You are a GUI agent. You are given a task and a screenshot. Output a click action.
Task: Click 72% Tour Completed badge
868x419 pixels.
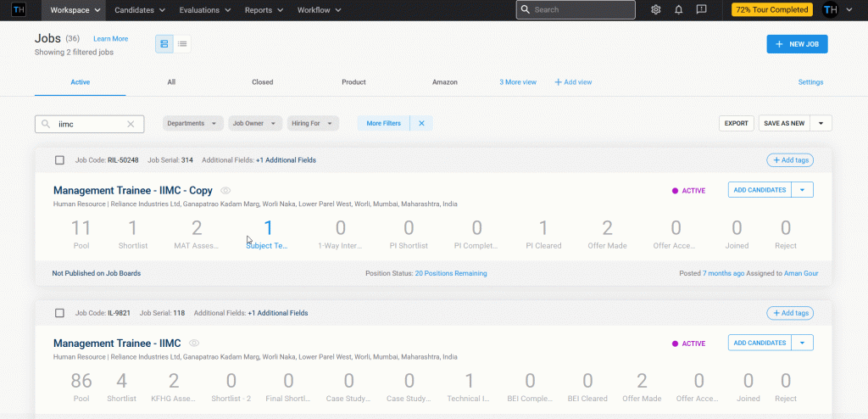pyautogui.click(x=771, y=10)
